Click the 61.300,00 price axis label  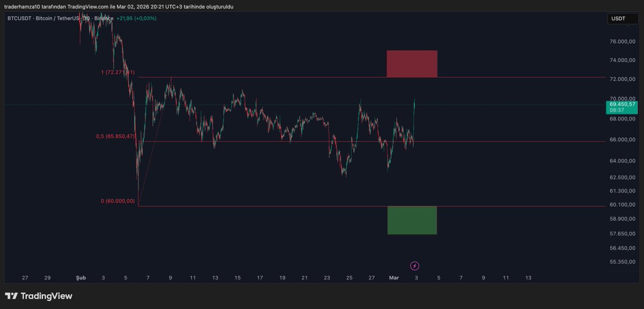click(623, 191)
